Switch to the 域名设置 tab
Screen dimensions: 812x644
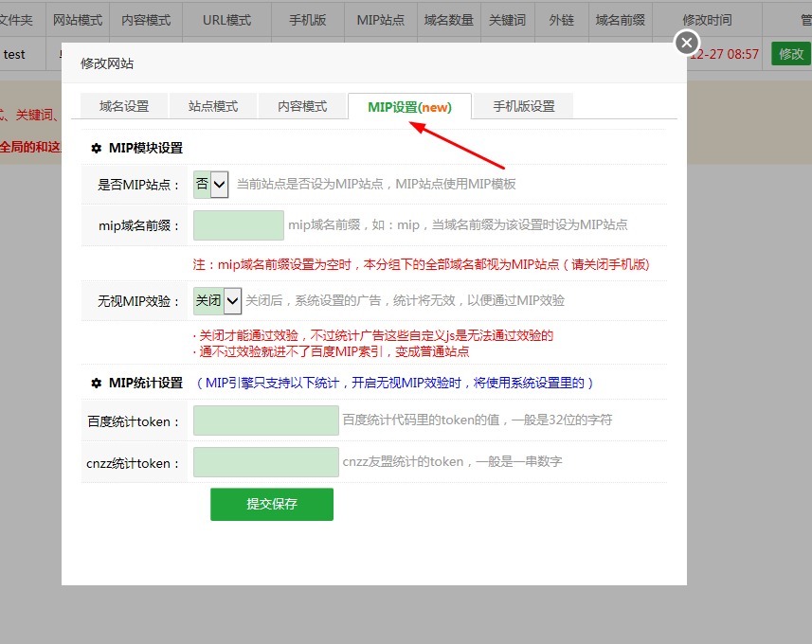122,106
